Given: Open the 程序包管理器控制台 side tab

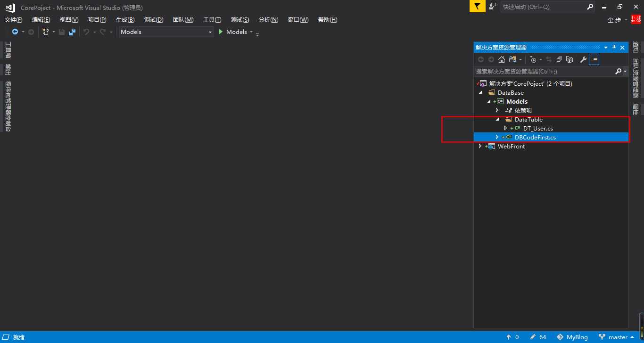Looking at the screenshot, I should point(8,106).
